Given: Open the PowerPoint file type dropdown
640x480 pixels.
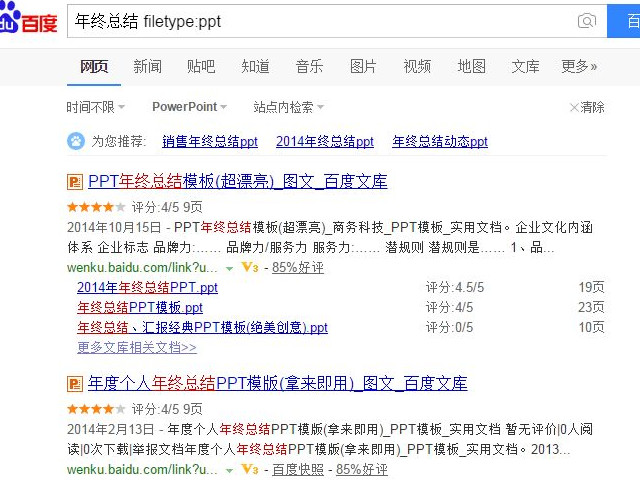Looking at the screenshot, I should coord(189,107).
